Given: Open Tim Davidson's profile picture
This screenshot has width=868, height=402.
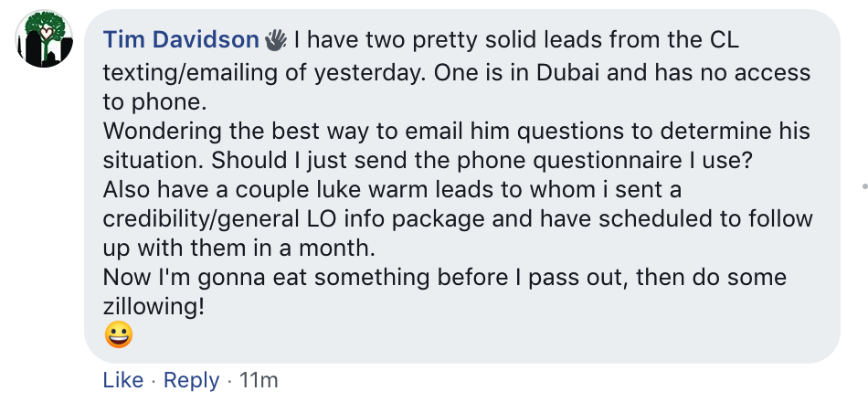Looking at the screenshot, I should (46, 41).
